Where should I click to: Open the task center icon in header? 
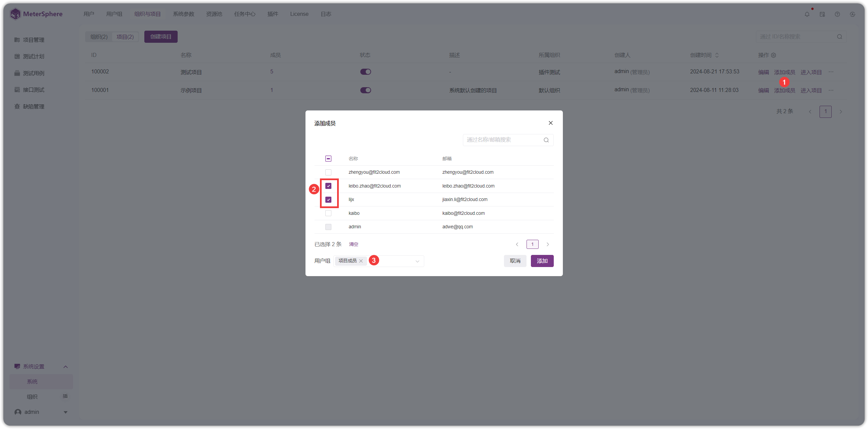tap(822, 14)
